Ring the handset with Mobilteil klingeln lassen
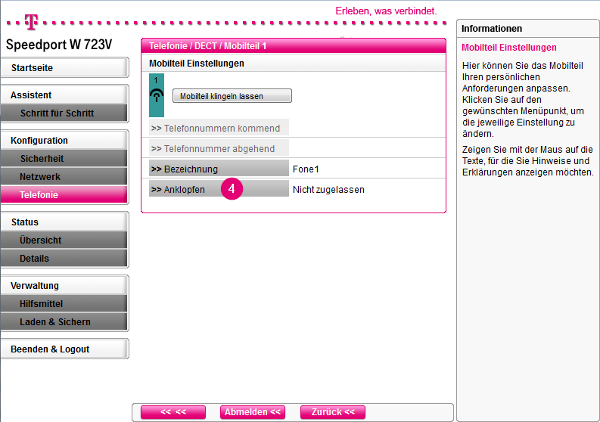The width and height of the screenshot is (600, 422). click(x=232, y=96)
